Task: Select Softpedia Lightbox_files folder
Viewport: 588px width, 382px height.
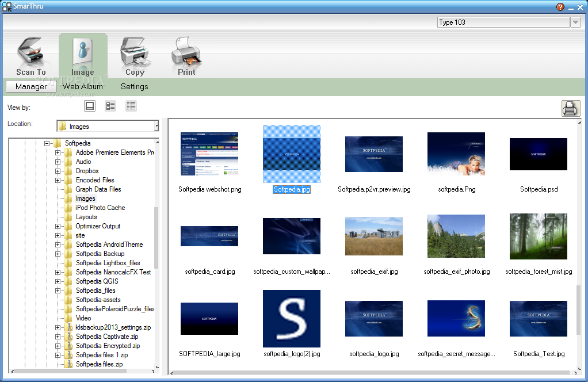Action: point(108,263)
